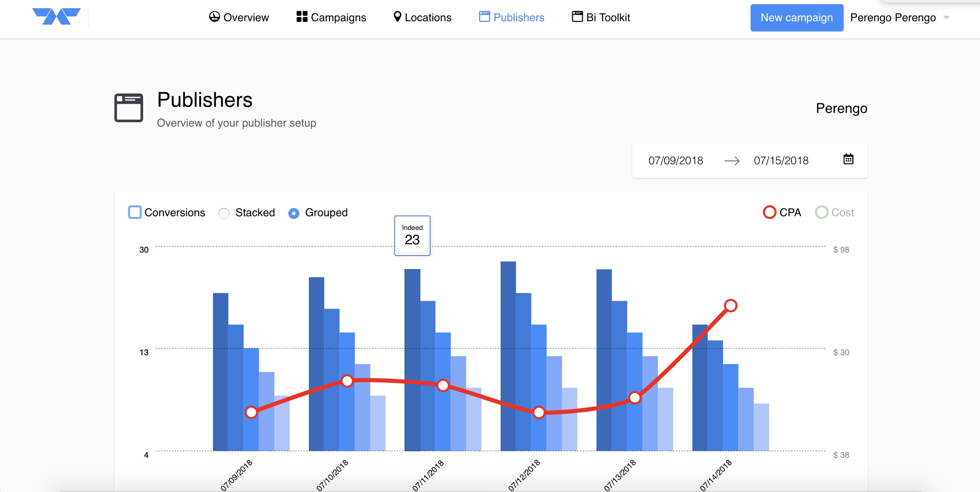Click the blue company logo
980x492 pixels.
pos(56,17)
